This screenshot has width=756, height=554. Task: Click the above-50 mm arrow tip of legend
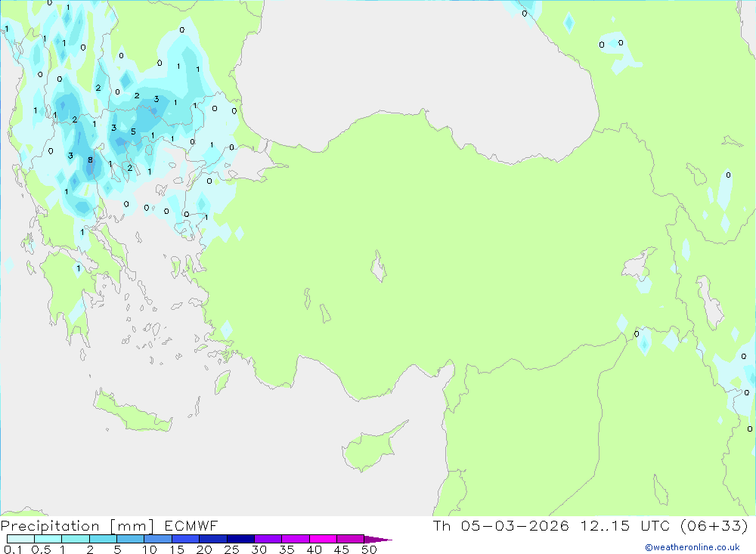click(378, 540)
